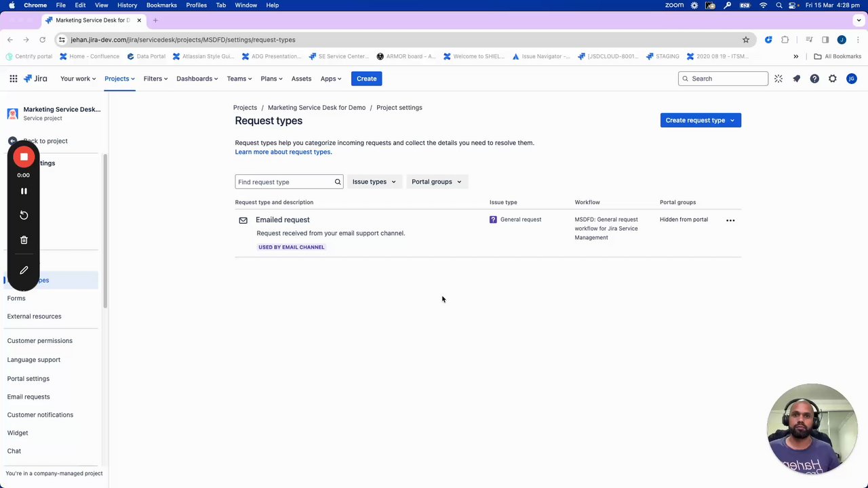Show hidden bookmarks with the chevron

796,57
